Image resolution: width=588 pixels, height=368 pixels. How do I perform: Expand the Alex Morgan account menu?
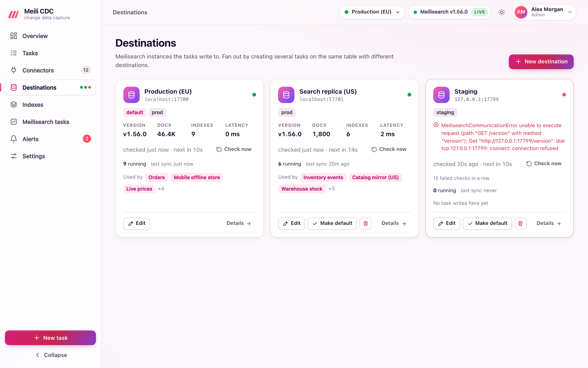(x=544, y=12)
